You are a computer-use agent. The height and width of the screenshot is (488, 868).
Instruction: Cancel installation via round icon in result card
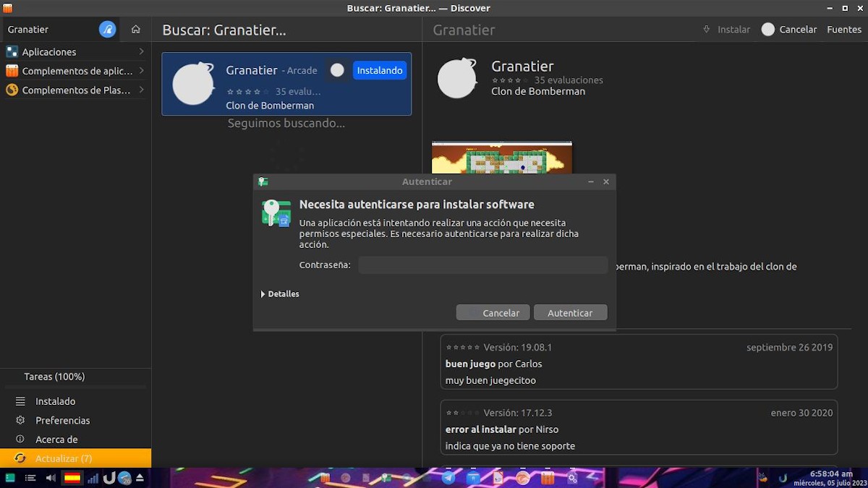point(337,70)
